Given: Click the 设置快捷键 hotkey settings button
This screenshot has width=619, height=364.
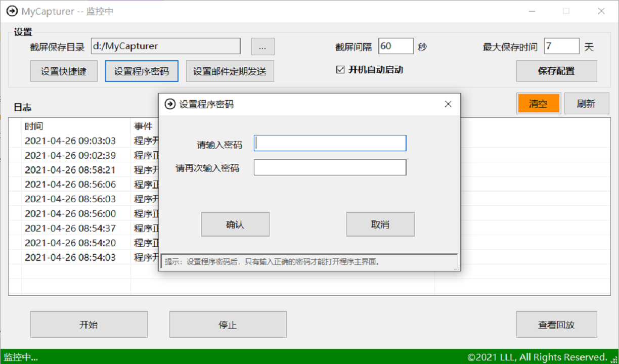Looking at the screenshot, I should [x=64, y=71].
